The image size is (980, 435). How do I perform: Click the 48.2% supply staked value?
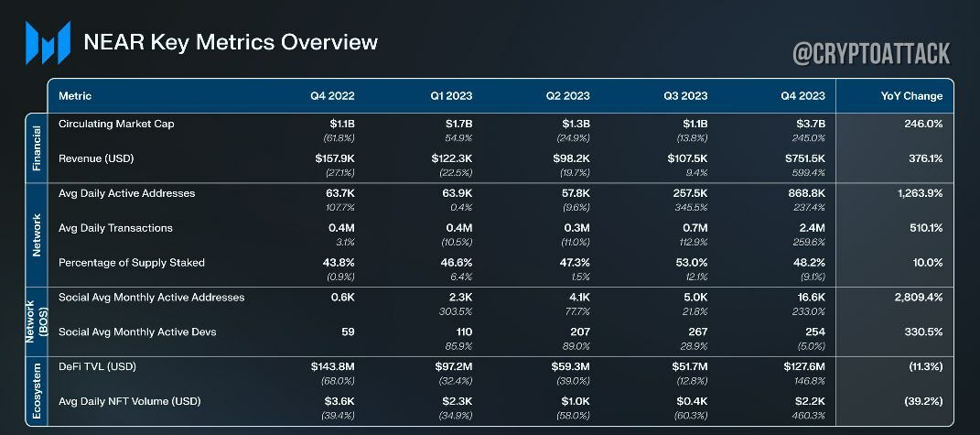pyautogui.click(x=810, y=263)
